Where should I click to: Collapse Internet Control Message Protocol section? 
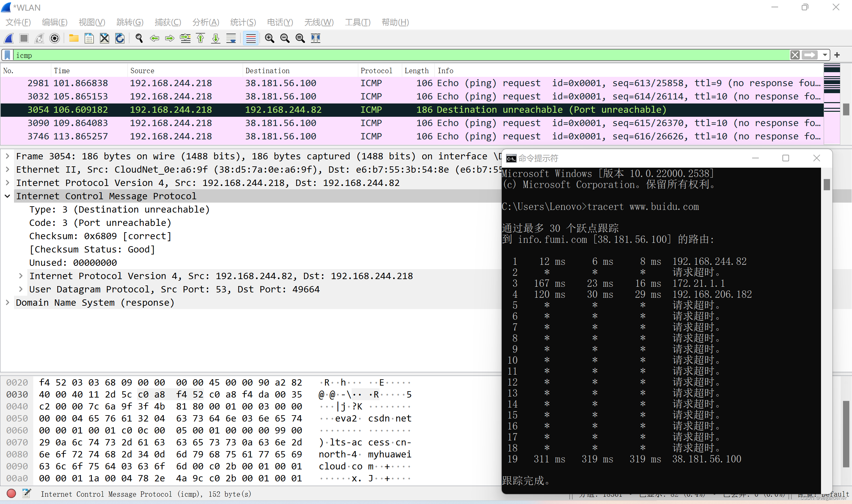point(7,196)
